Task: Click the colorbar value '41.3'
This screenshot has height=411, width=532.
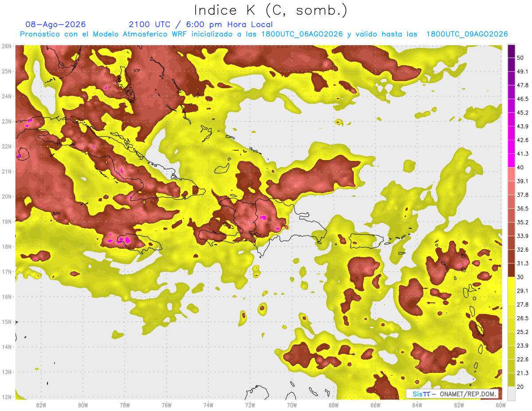Action: coord(523,154)
